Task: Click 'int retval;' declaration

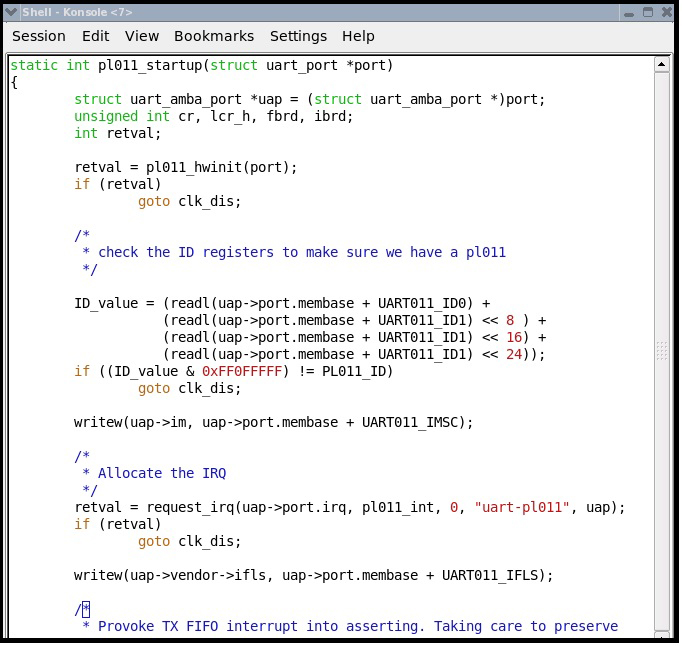Action: (x=118, y=133)
